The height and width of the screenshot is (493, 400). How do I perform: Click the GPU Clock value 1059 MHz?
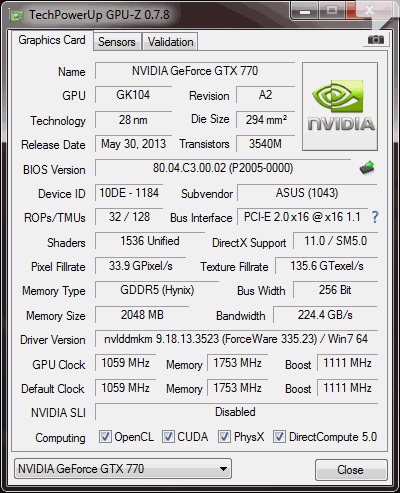[x=126, y=363]
